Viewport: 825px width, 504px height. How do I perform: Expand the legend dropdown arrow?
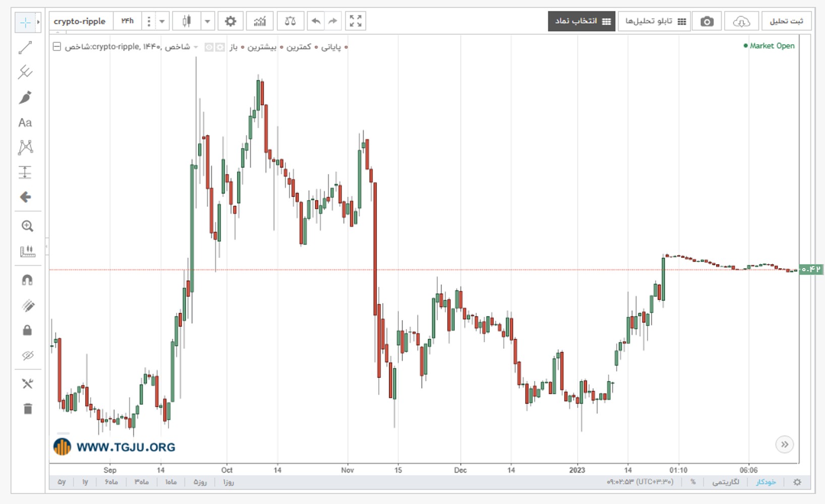coord(196,47)
